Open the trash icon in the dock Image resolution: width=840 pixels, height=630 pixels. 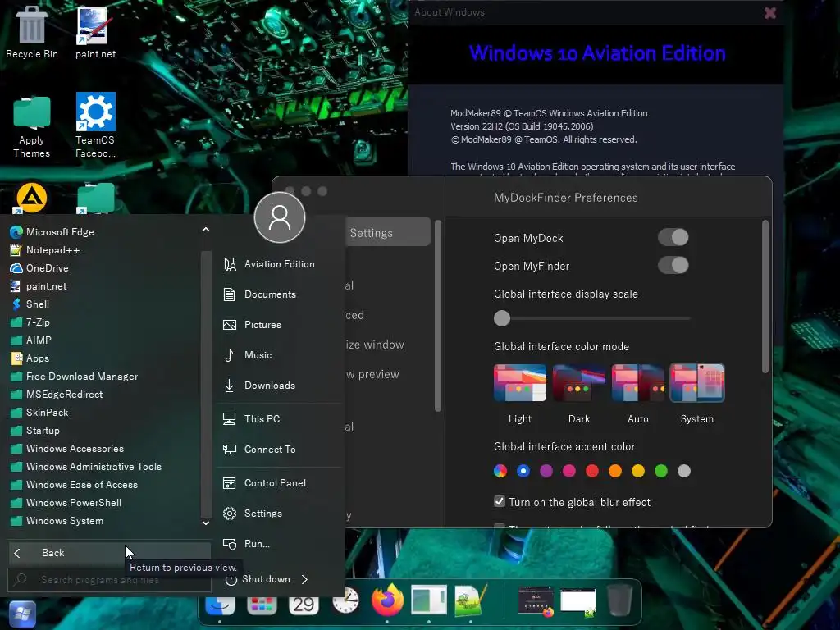coord(620,600)
